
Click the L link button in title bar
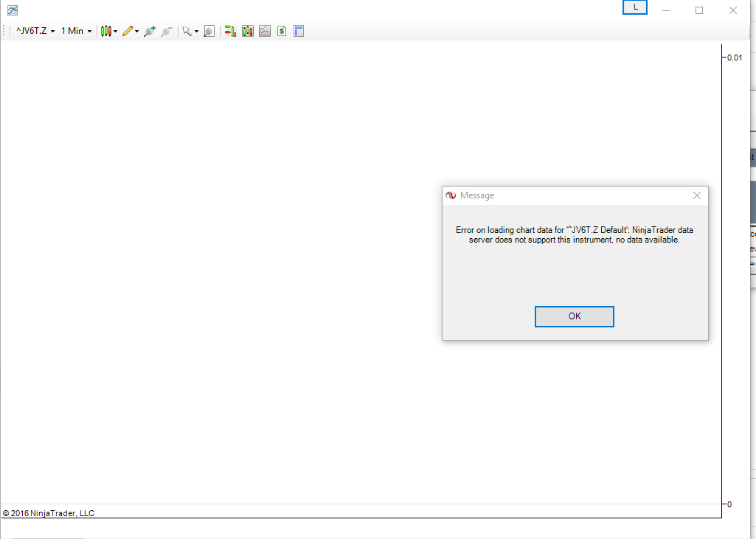click(635, 7)
